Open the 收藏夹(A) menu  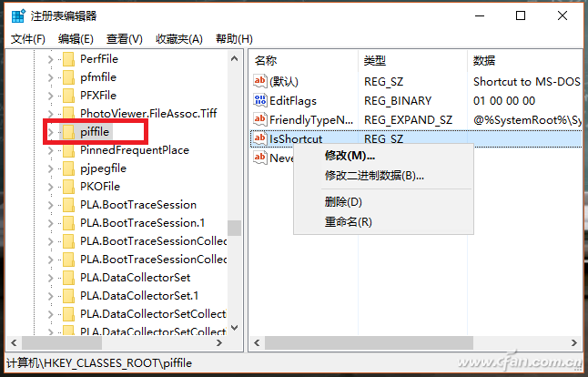pyautogui.click(x=179, y=39)
